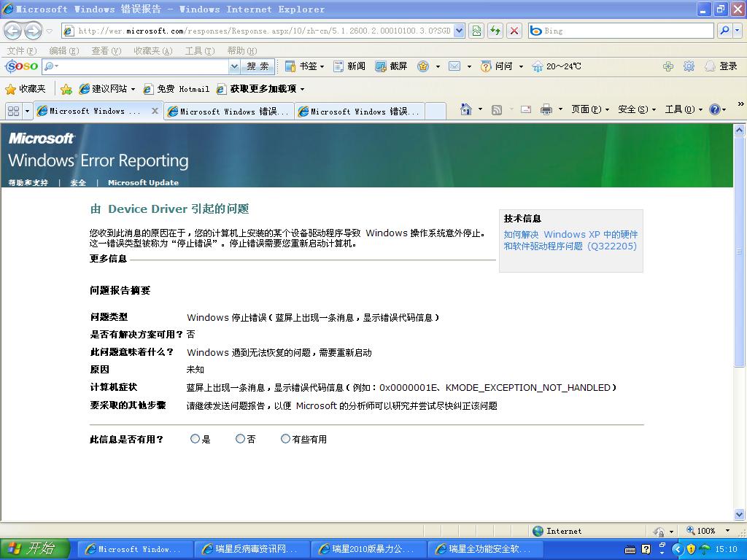Open the Soso 新闻 news button

point(349,66)
